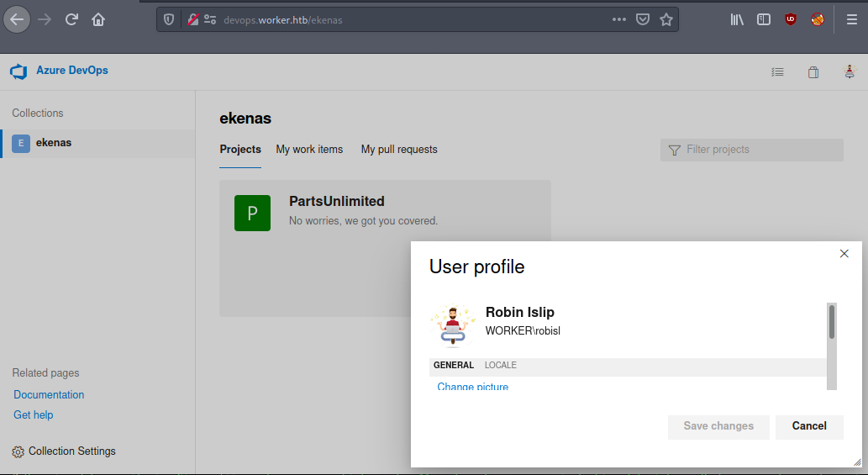The height and width of the screenshot is (475, 868).
Task: Close the User profile dialog
Action: point(844,254)
